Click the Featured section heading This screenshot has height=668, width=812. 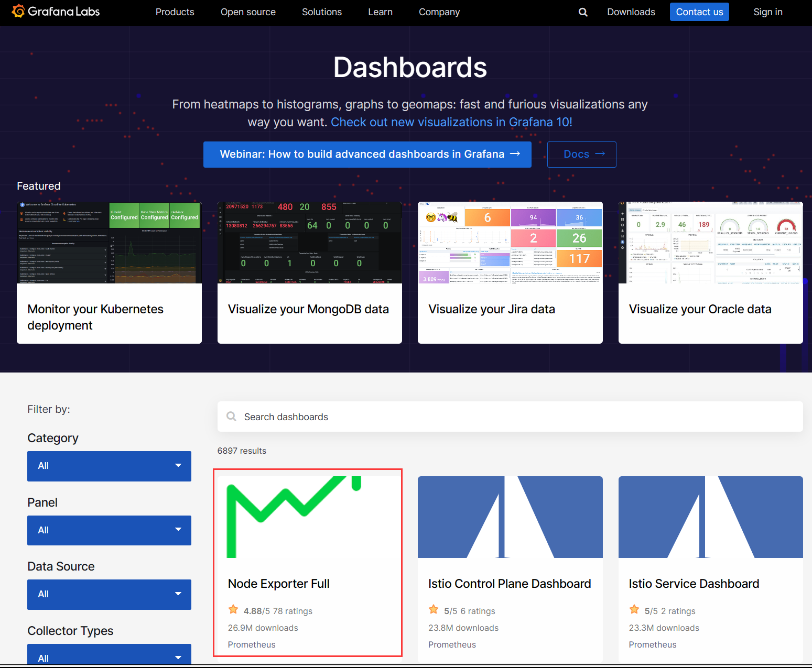tap(39, 186)
